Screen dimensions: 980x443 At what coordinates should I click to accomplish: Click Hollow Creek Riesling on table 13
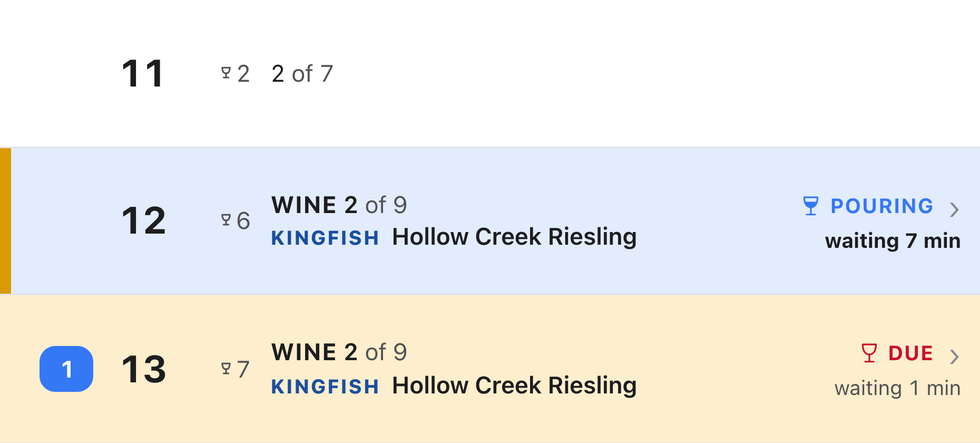514,386
